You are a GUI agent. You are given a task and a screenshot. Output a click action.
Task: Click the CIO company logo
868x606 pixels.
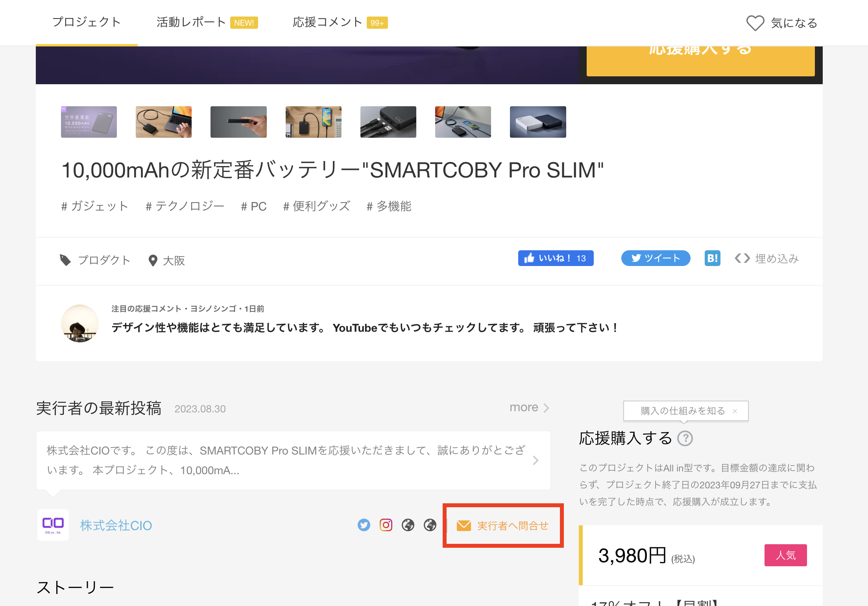tap(53, 525)
